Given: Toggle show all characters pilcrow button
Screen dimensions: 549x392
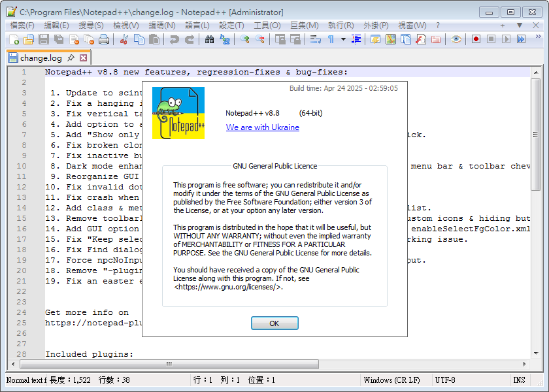Looking at the screenshot, I should [x=331, y=39].
